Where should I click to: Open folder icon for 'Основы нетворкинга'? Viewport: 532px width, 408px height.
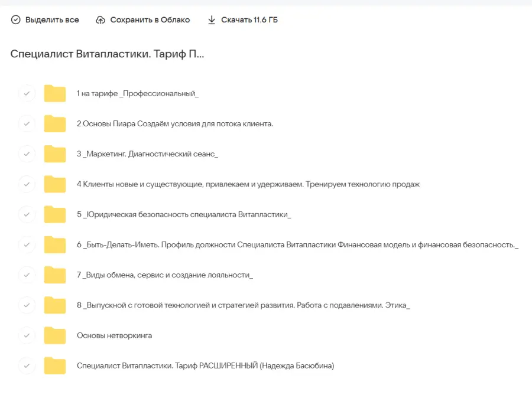click(55, 335)
